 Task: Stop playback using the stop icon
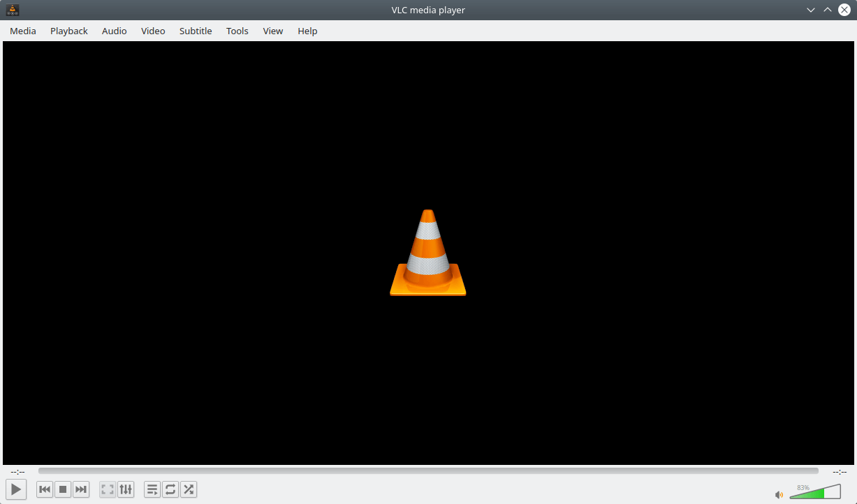tap(62, 489)
